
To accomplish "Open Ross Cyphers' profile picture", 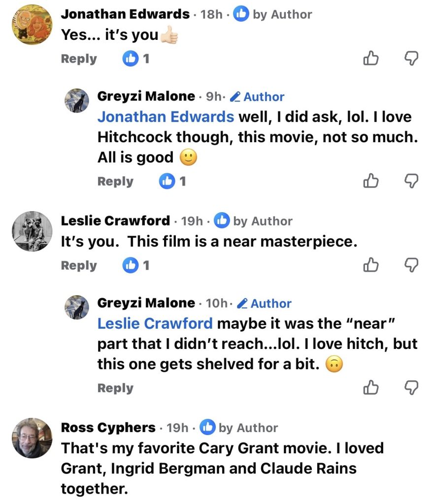I will click(x=32, y=438).
